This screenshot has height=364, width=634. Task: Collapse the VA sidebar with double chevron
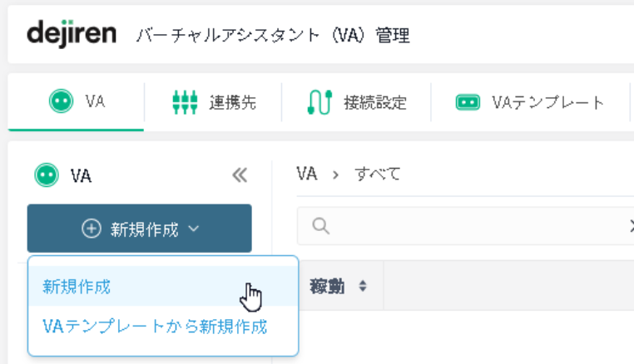tap(240, 175)
